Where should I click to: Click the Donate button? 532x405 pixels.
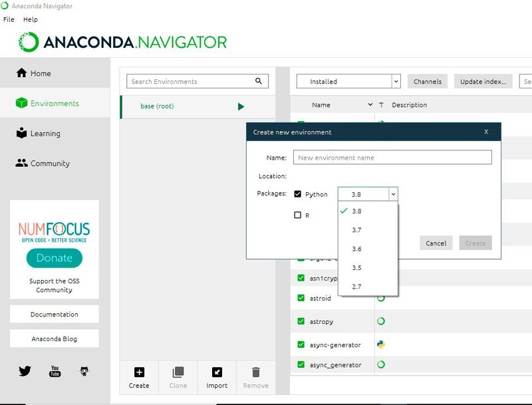(55, 258)
